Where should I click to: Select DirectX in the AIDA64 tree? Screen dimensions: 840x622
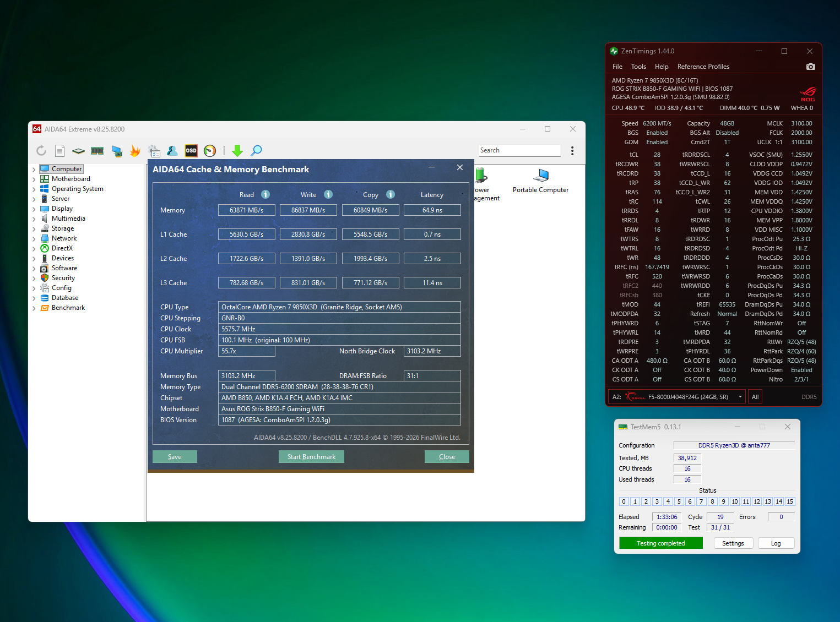tap(62, 248)
